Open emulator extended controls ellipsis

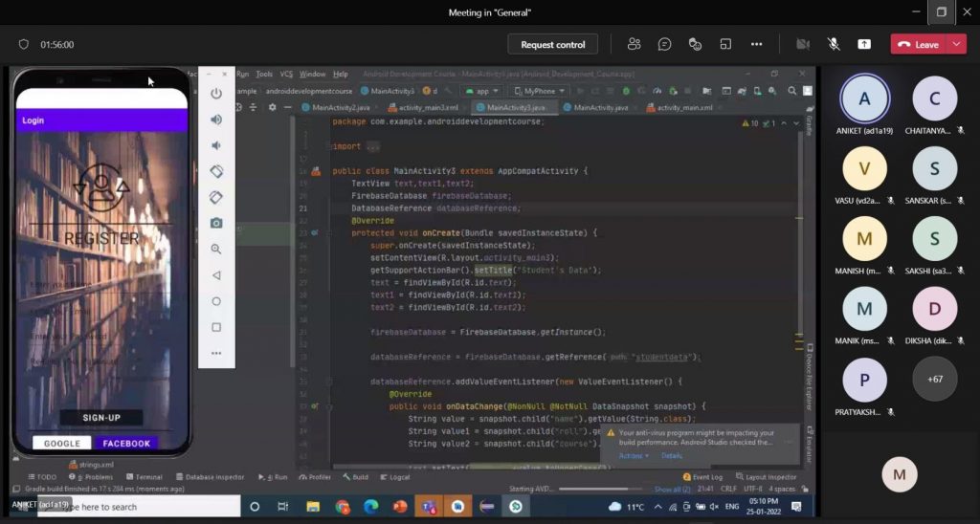coord(216,354)
